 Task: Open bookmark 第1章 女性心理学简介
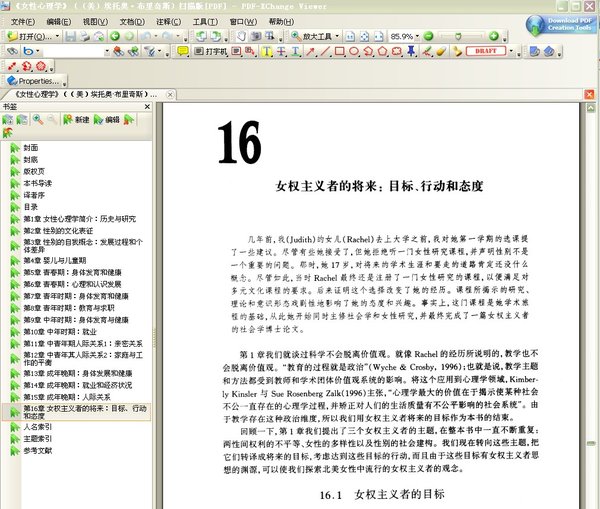click(x=80, y=219)
